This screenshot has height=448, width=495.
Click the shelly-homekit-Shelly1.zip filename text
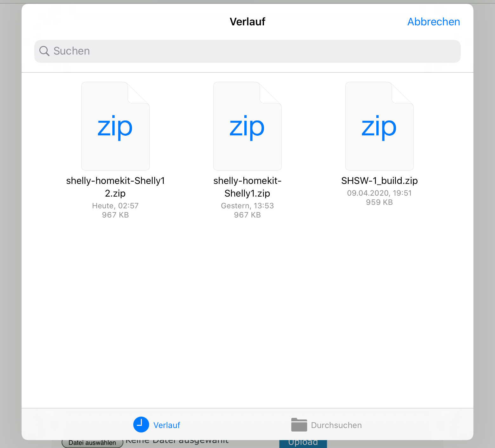[247, 187]
